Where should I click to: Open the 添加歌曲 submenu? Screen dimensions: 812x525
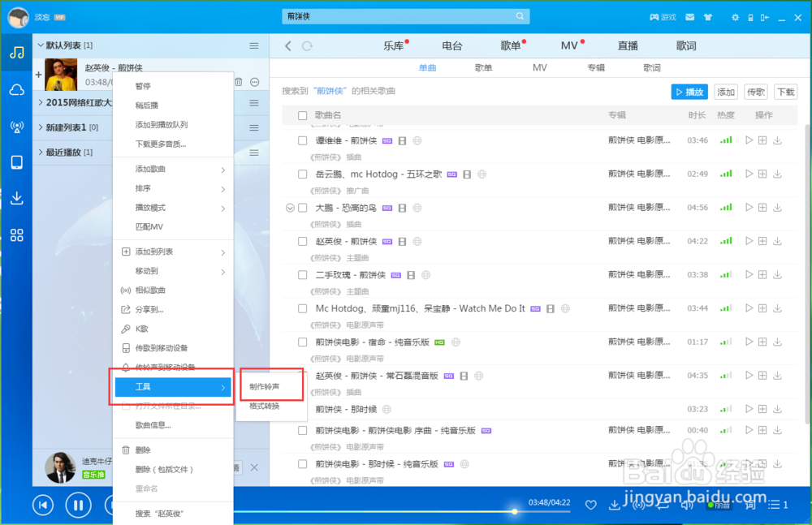[x=173, y=170]
